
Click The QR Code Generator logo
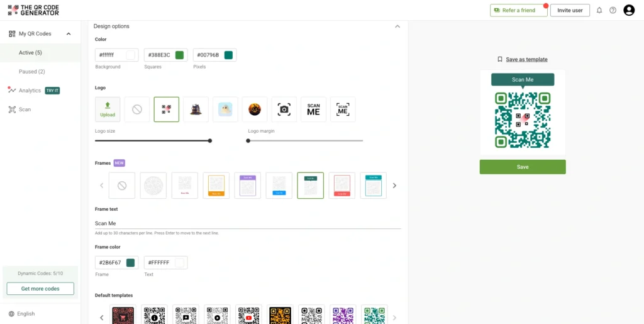33,10
